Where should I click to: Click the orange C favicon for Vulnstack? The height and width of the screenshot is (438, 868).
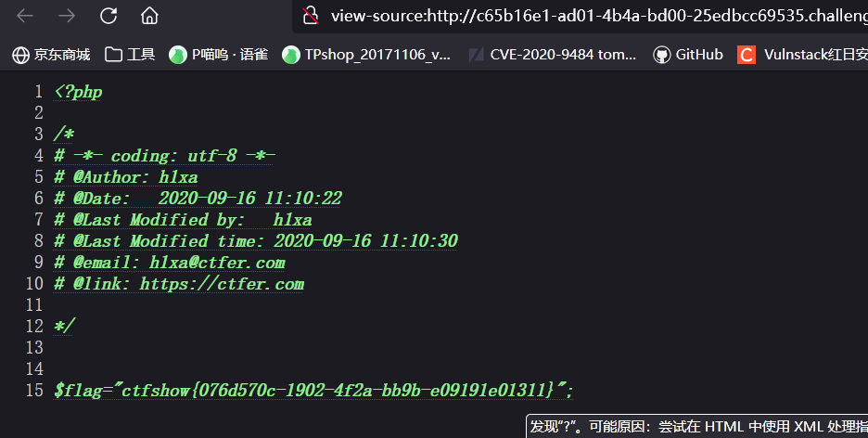point(747,55)
